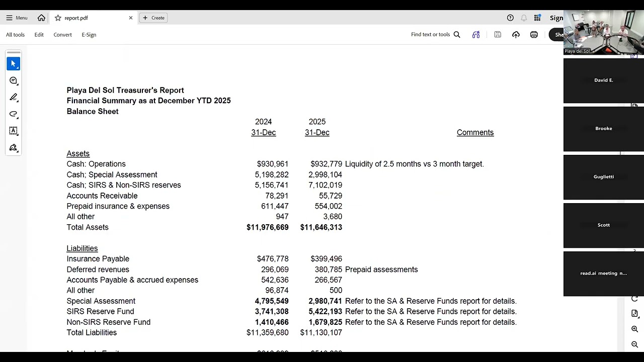Click the Save file icon
Viewport: 644px width, 362px height.
[x=498, y=35]
